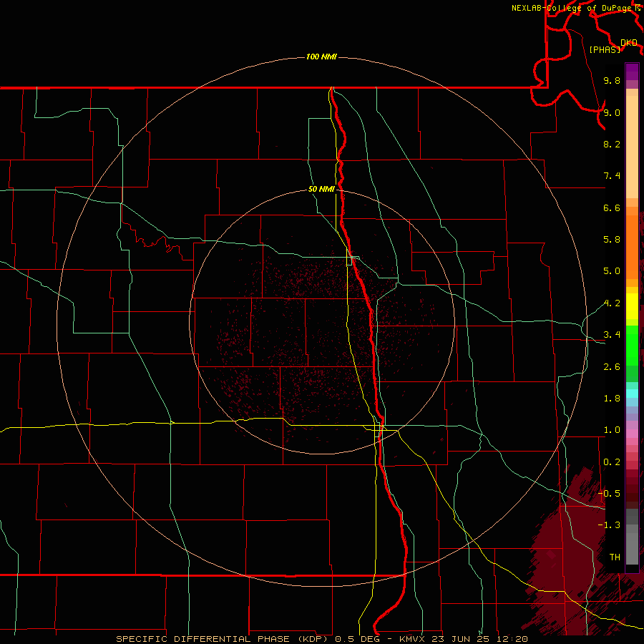644x644 pixels.
Task: Click the -1.3 scale value
Action: (609, 525)
